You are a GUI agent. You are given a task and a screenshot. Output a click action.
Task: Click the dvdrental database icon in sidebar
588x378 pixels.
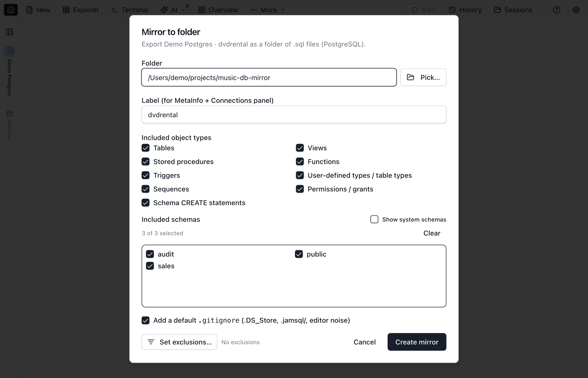point(10,114)
